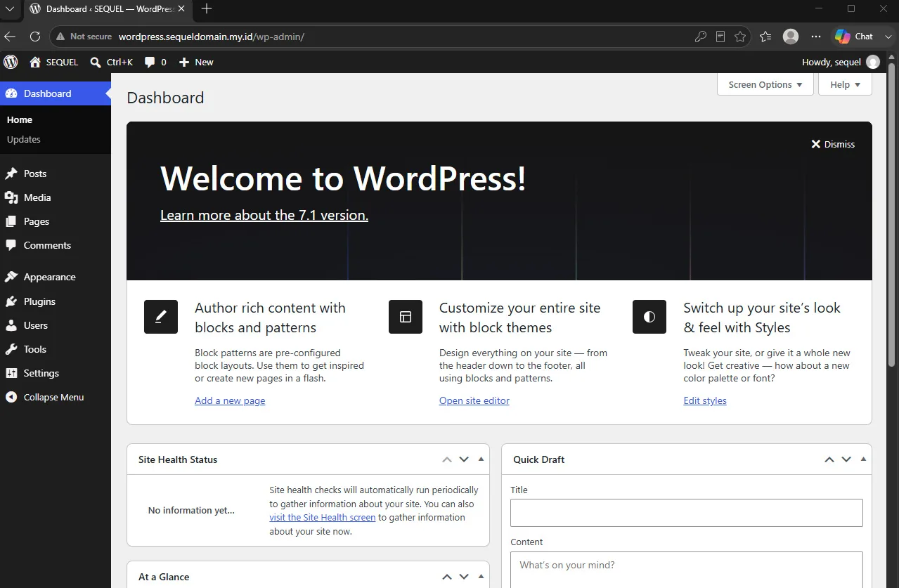Focus the What's on your mind content box
The height and width of the screenshot is (588, 899).
click(687, 570)
